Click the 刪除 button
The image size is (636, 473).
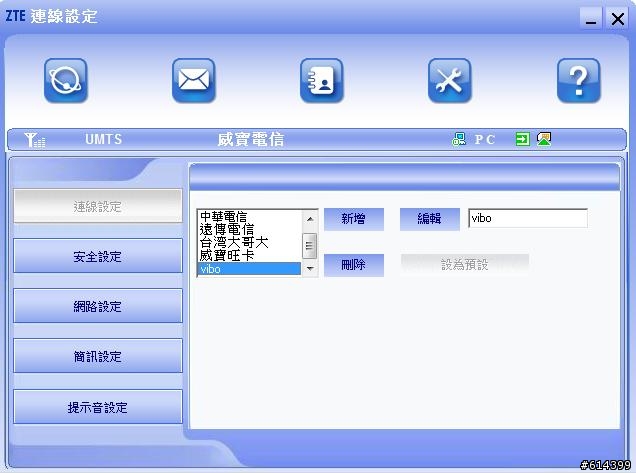point(354,265)
